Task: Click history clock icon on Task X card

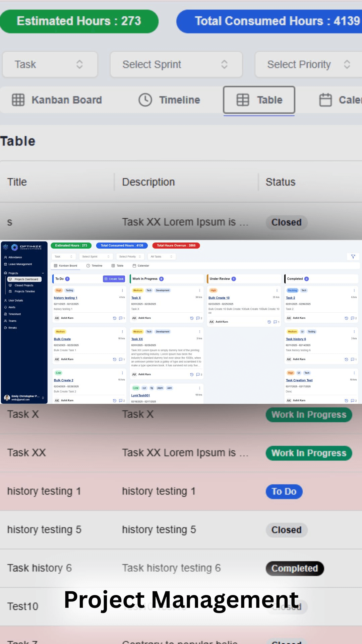Action: point(192,318)
